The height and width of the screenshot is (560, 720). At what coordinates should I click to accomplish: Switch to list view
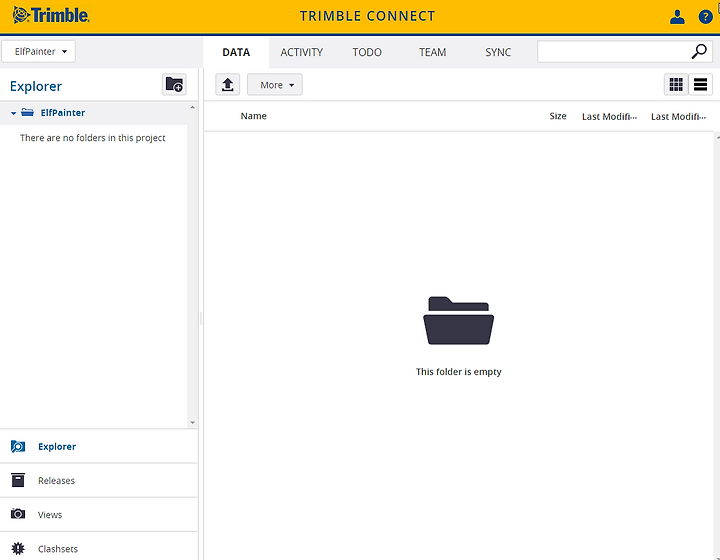pos(700,84)
